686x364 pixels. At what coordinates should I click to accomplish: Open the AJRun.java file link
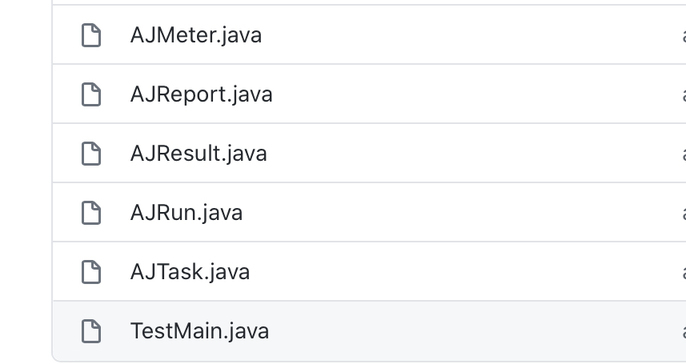point(186,213)
